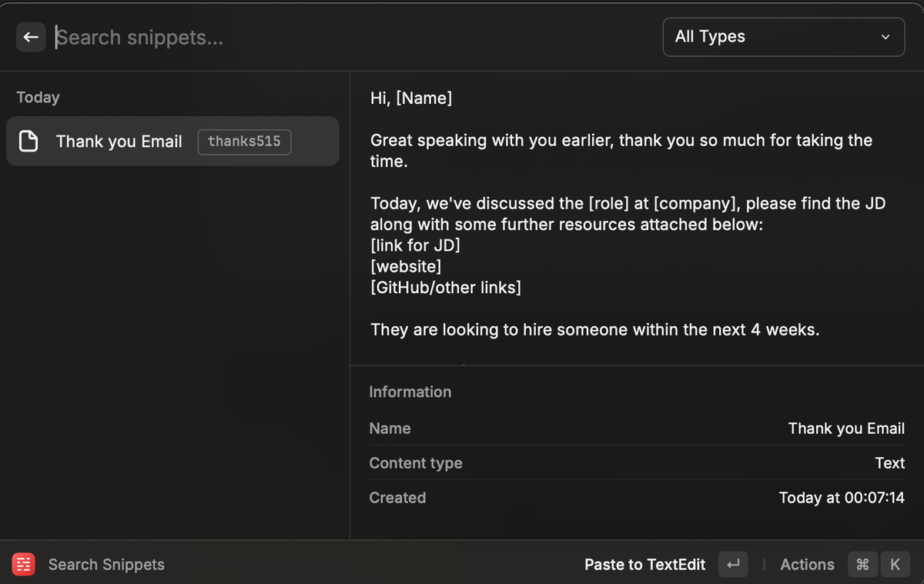Open the Actions menu

(807, 564)
